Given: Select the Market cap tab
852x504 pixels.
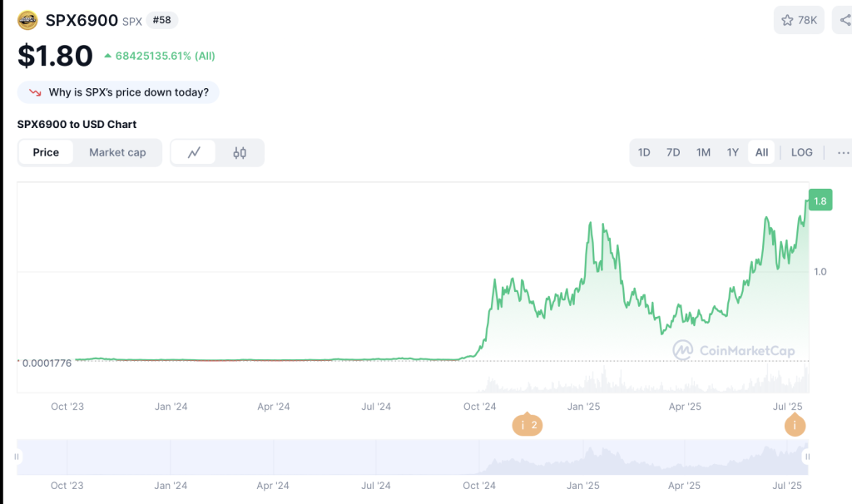Looking at the screenshot, I should coord(117,152).
